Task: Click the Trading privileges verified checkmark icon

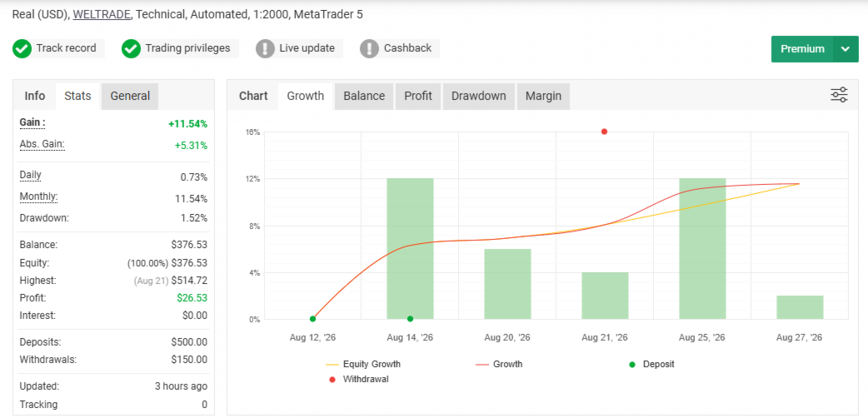Action: coord(131,49)
